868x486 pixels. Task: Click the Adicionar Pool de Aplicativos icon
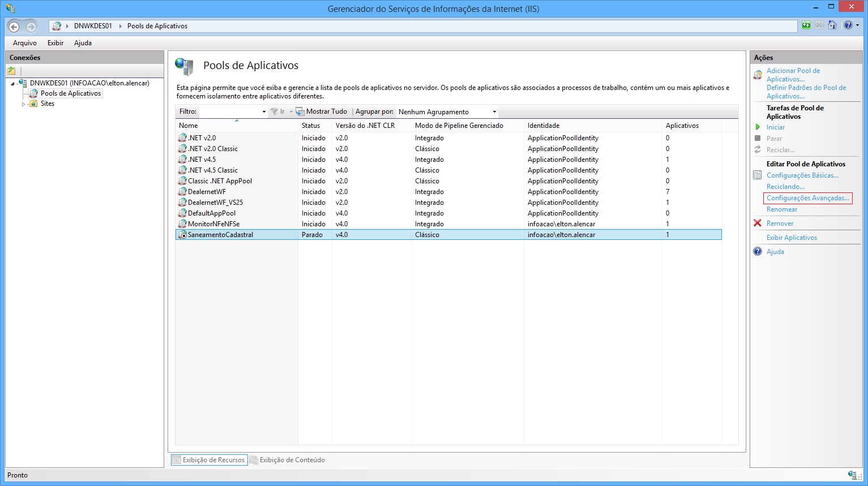click(758, 75)
